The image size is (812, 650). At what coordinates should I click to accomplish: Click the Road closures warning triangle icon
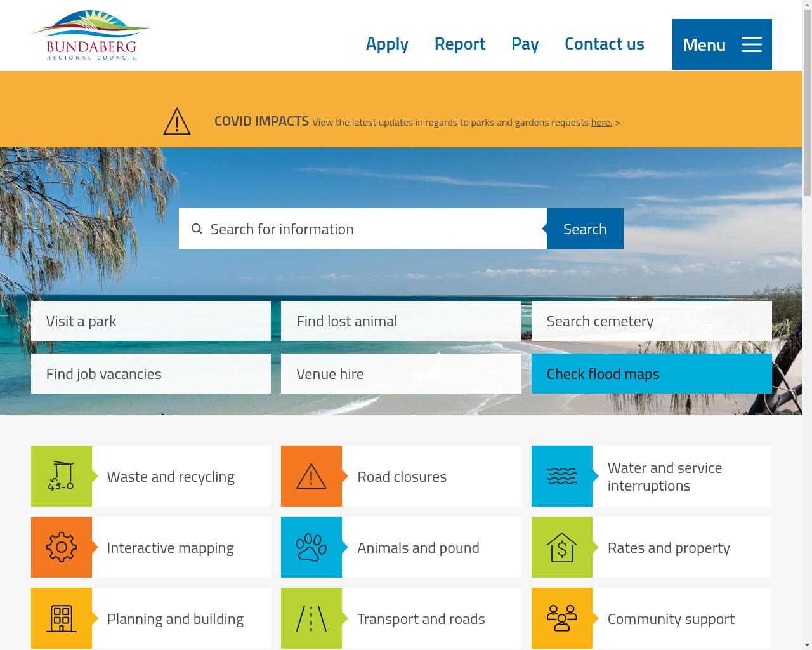(311, 476)
